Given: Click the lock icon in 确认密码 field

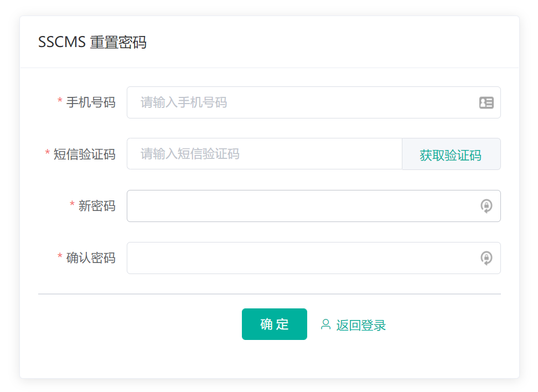Looking at the screenshot, I should coord(486,258).
